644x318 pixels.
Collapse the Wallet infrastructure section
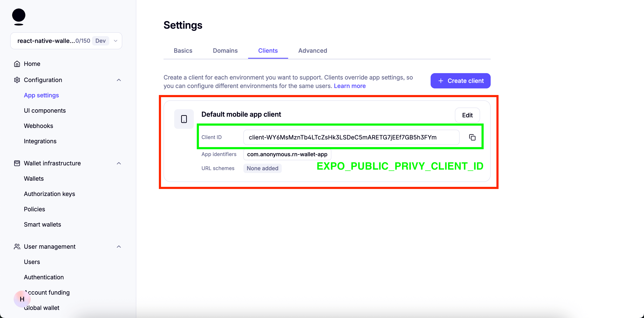pos(119,163)
